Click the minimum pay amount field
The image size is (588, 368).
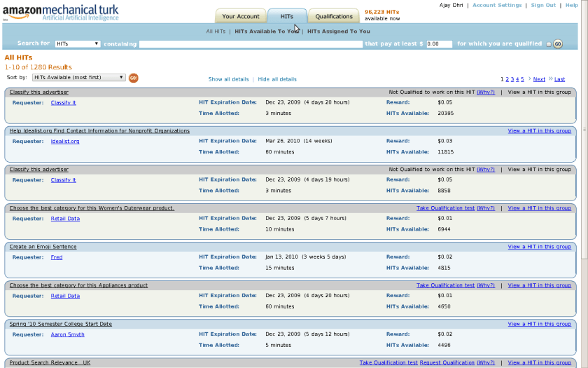click(439, 43)
